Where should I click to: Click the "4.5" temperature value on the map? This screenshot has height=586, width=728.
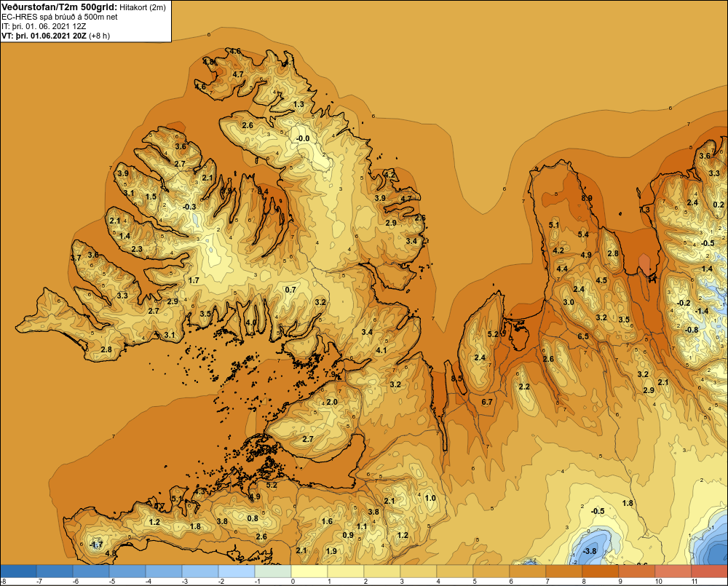[601, 280]
